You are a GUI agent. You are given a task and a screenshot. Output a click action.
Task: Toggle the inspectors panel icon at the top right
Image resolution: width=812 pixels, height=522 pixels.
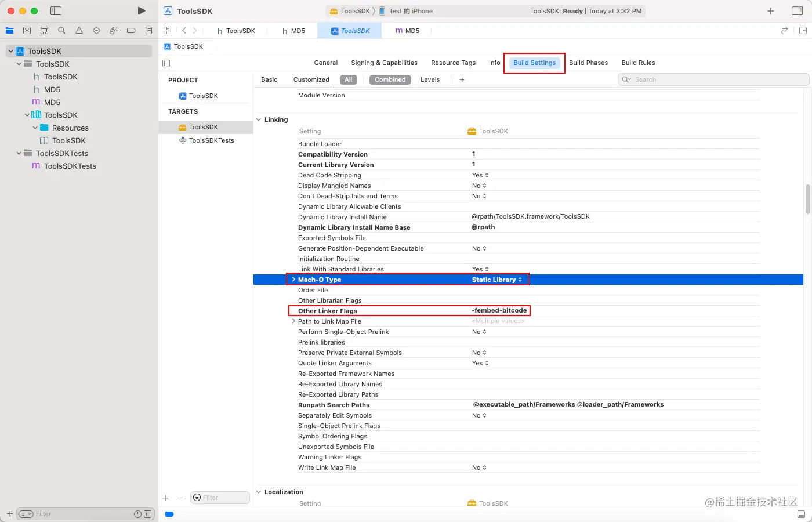pyautogui.click(x=797, y=11)
